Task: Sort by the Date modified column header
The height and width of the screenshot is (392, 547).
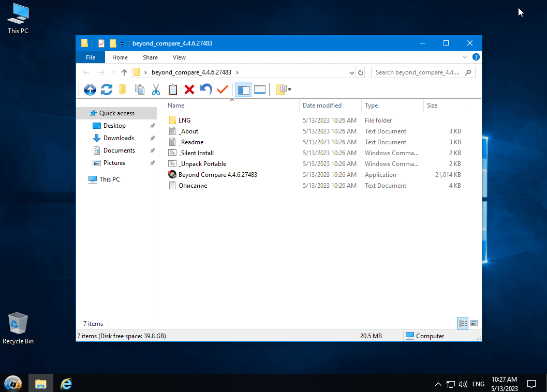Action: 330,105
